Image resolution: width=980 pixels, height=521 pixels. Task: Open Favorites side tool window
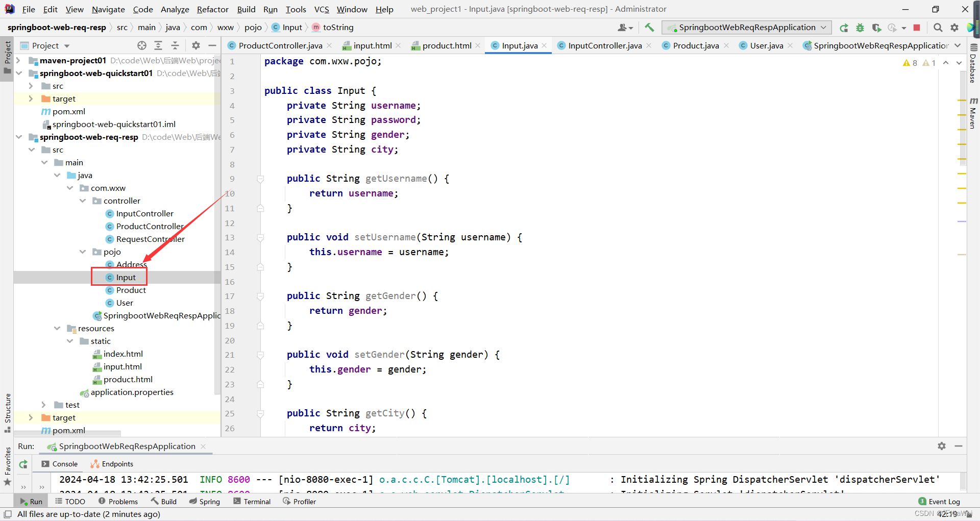tap(7, 466)
